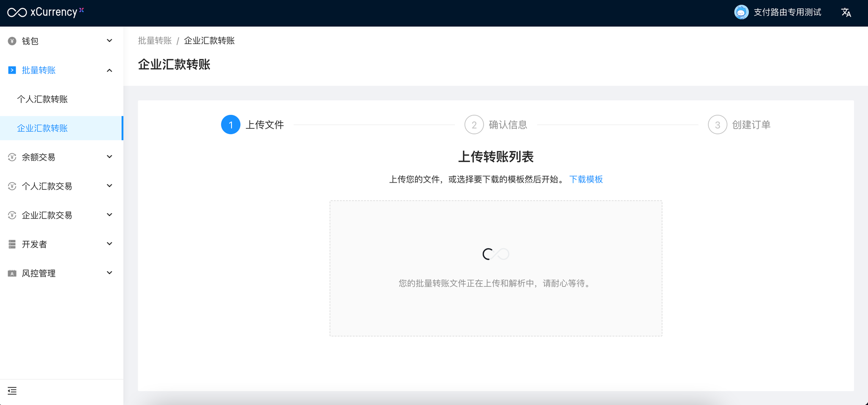Click the 批量转账 blue arrow icon
868x405 pixels.
click(12, 70)
